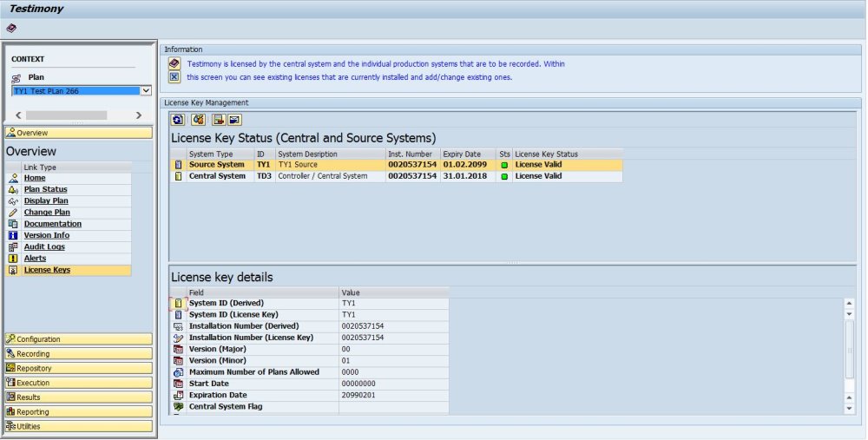Click the Expiry Date column header

468,154
